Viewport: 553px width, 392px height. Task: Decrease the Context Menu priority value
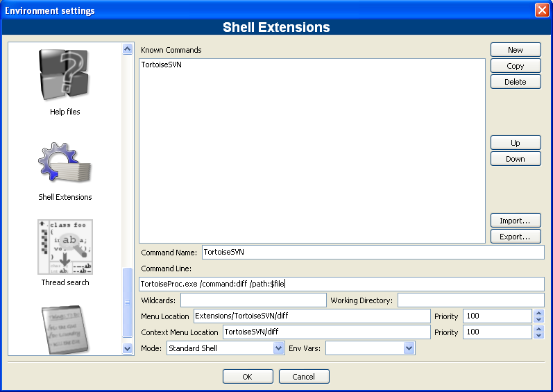pyautogui.click(x=538, y=335)
